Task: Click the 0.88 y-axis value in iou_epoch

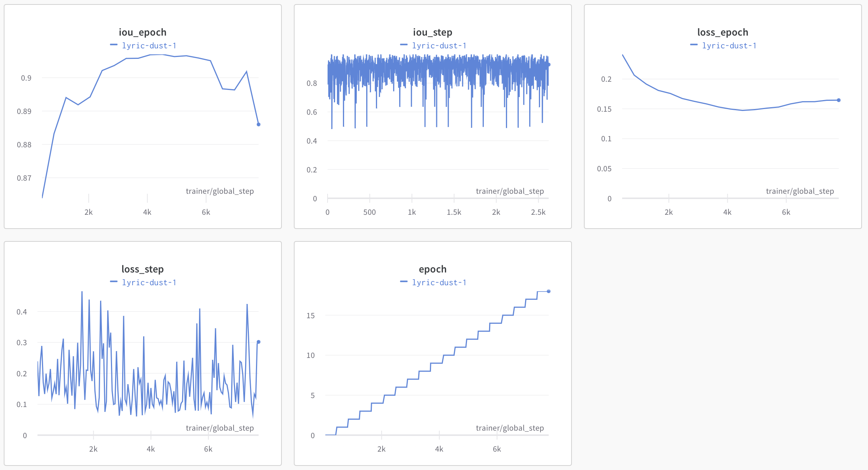Action: point(24,145)
